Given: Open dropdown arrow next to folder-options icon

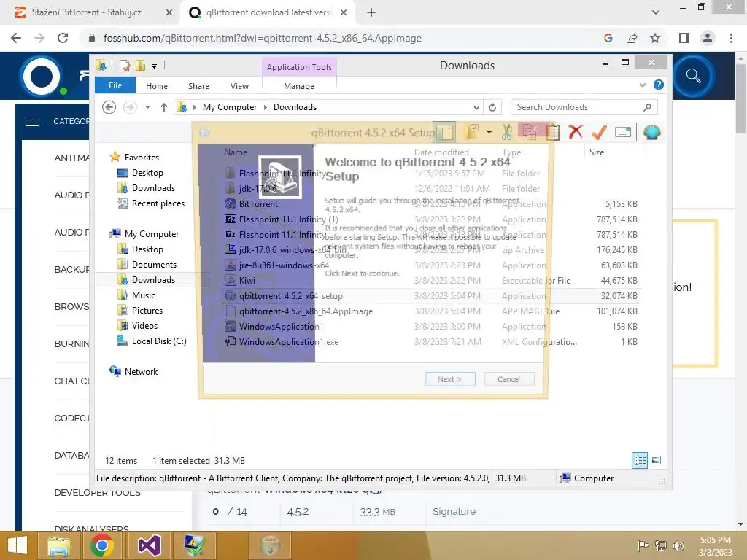Looking at the screenshot, I should tap(489, 132).
